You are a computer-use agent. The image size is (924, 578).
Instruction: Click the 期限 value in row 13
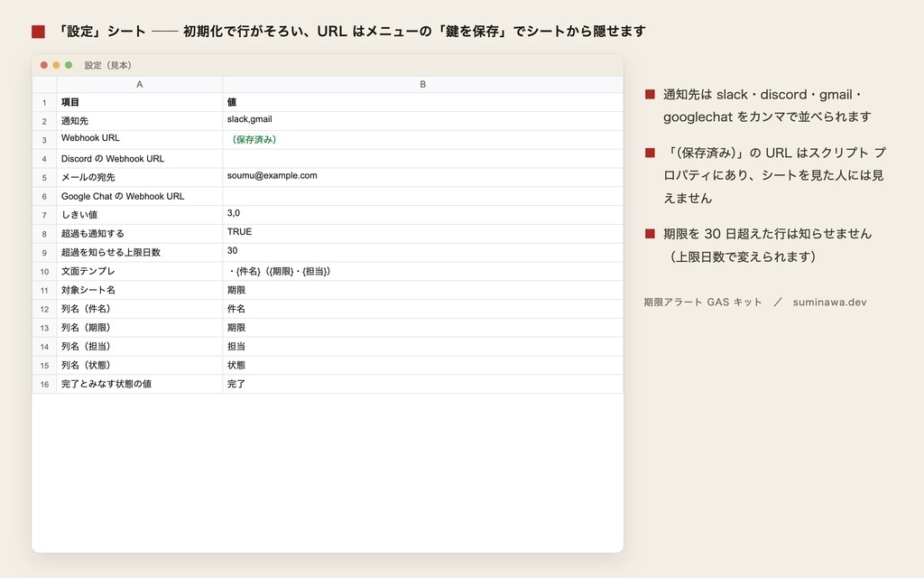(x=422, y=328)
